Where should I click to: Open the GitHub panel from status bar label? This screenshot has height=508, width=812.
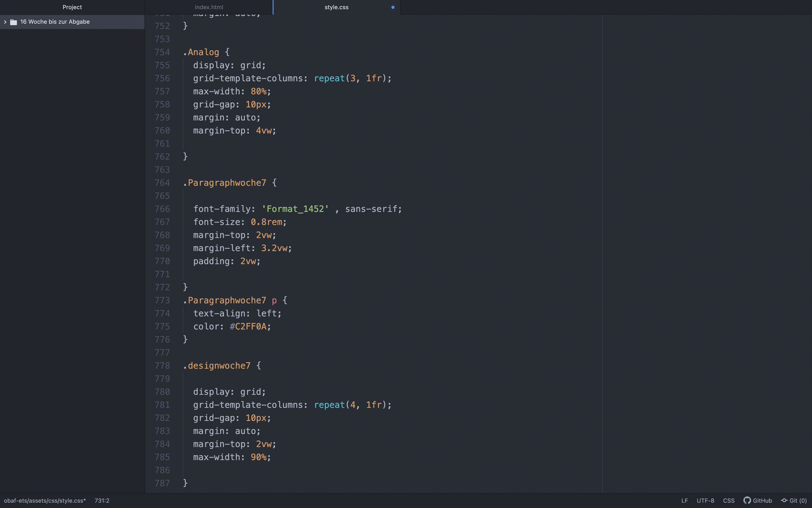[x=763, y=500]
